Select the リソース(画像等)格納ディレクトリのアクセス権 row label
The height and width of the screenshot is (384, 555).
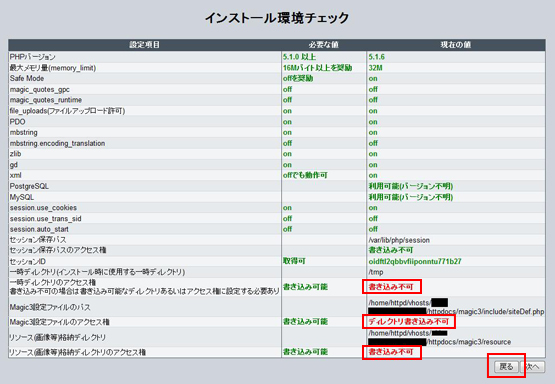78,353
